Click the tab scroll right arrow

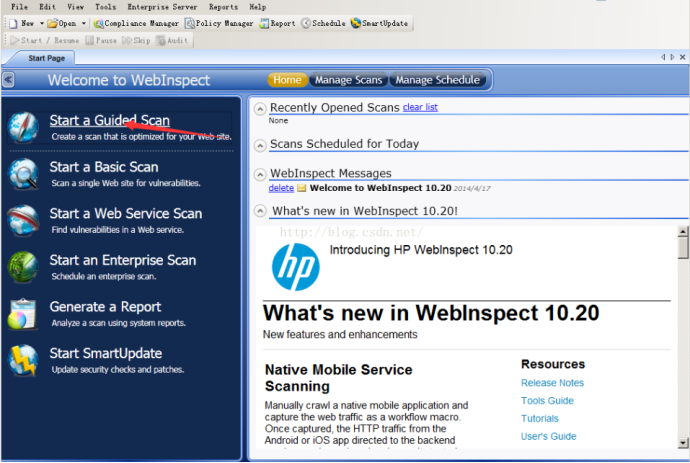(x=672, y=57)
